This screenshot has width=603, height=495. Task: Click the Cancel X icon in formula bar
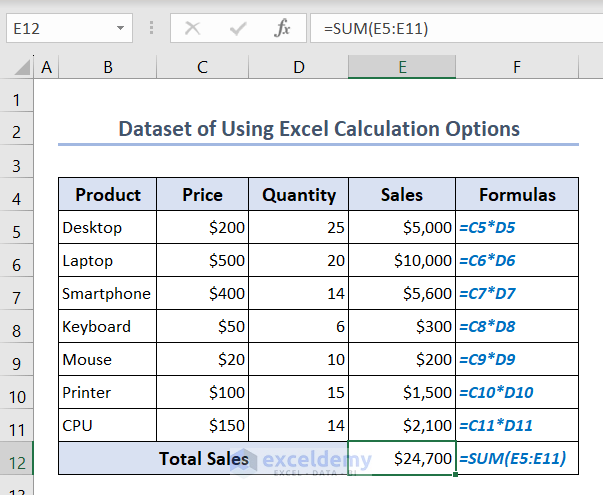pos(192,28)
